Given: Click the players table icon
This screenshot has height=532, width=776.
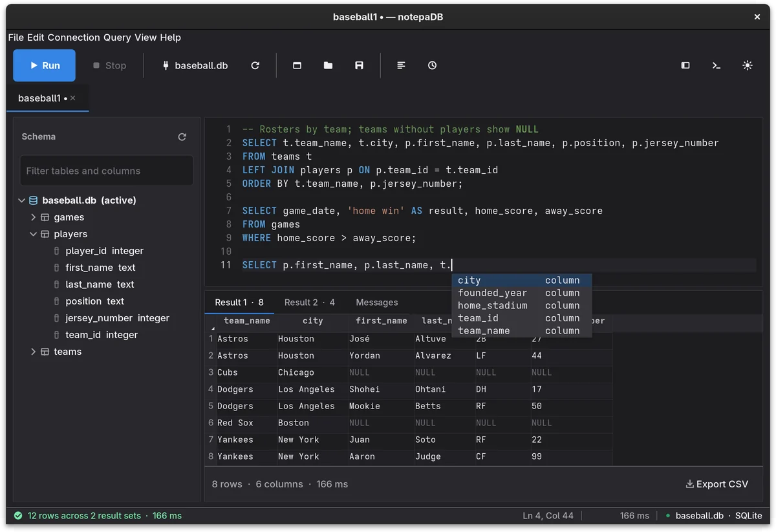Looking at the screenshot, I should pos(45,234).
